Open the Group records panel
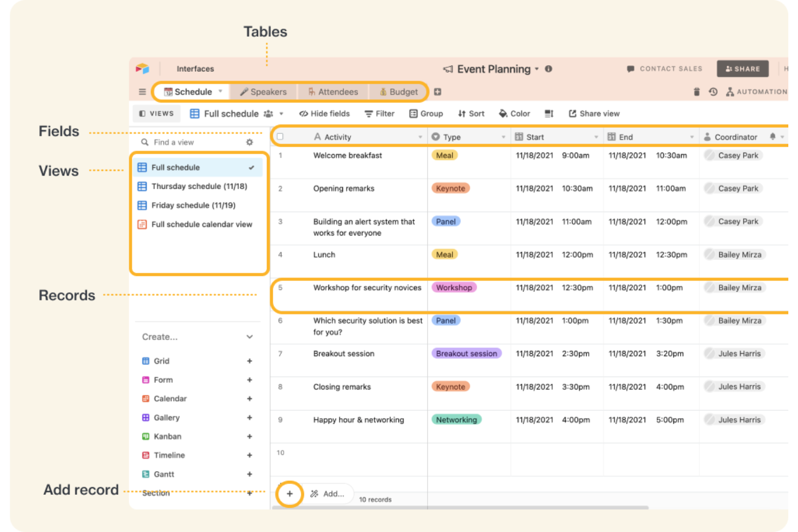Viewport: 798px width, 532px height. [426, 113]
